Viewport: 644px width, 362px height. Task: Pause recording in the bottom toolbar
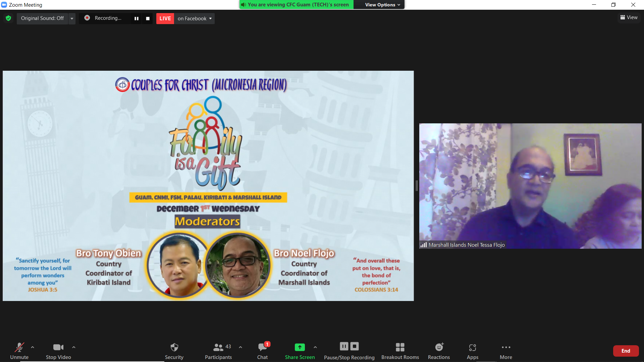(x=344, y=346)
